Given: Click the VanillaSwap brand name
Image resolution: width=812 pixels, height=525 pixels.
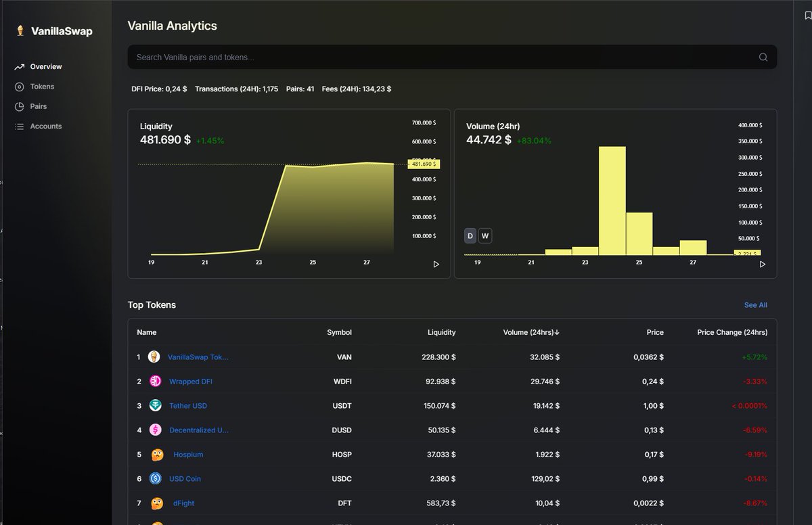Looking at the screenshot, I should pos(62,31).
